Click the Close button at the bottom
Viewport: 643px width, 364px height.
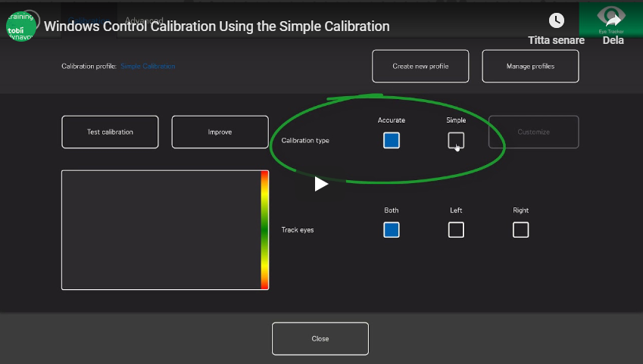[320, 338]
